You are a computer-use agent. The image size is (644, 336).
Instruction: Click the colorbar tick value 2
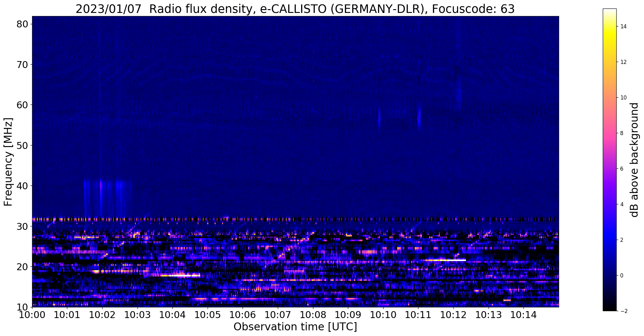(621, 240)
